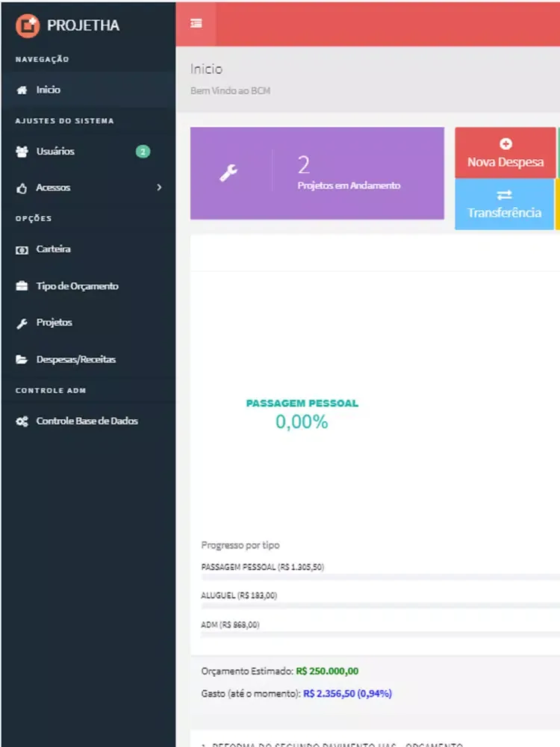This screenshot has height=747, width=560.
Task: Open the Usuários menu item
Action: pyautogui.click(x=56, y=152)
